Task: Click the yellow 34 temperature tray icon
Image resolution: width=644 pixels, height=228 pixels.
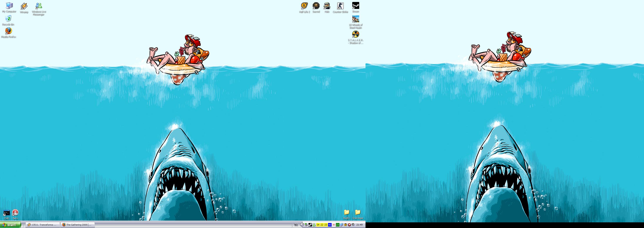Action: click(x=318, y=225)
